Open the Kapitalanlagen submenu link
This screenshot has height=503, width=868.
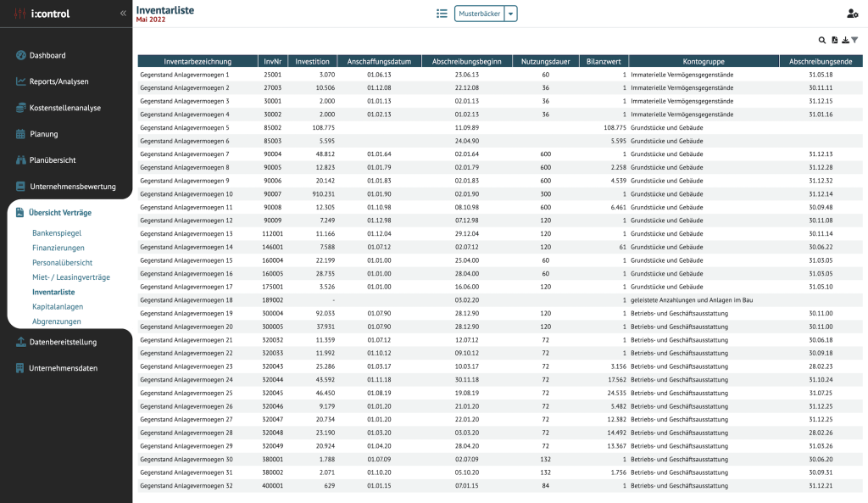point(58,306)
